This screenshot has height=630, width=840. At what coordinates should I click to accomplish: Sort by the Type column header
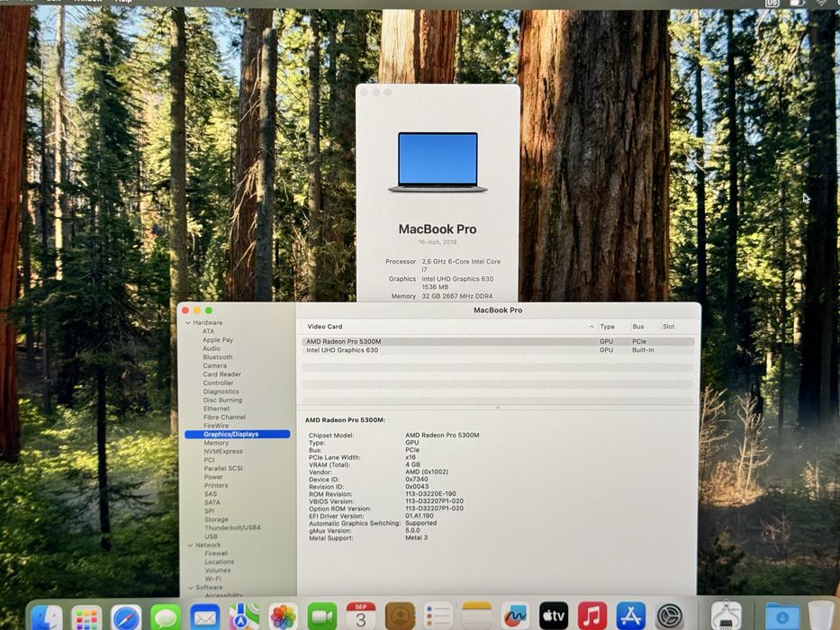(x=607, y=326)
